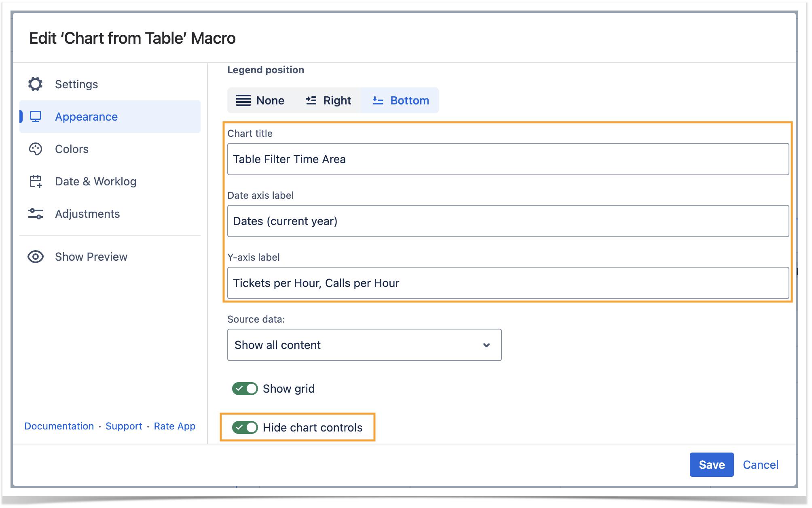Select None legend position icon
Image resolution: width=812 pixels, height=508 pixels.
pos(243,100)
